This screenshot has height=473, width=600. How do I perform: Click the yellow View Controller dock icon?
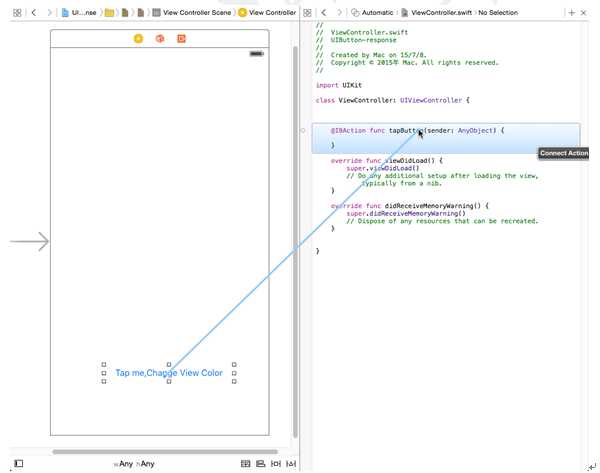(138, 38)
